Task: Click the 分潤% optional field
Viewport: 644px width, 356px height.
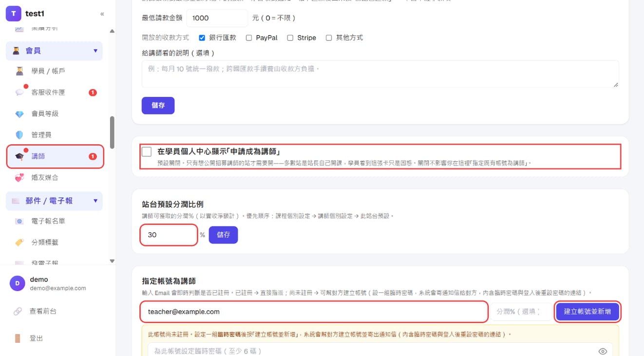Action: 521,312
